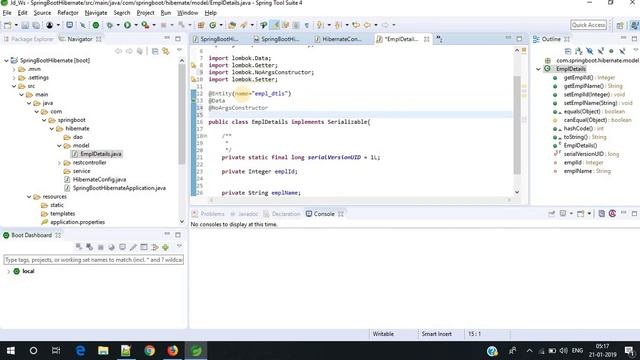Click Display Selected Console icon
The width and height of the screenshot is (640, 360).
click(564, 213)
